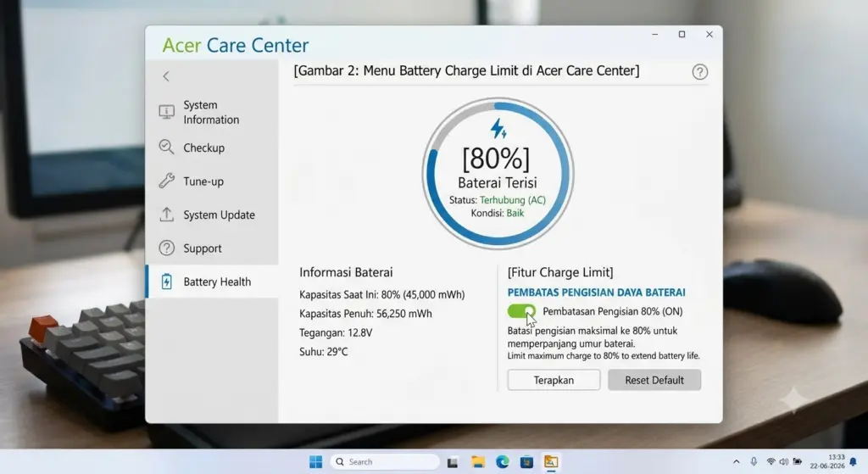Click 'Limit maximum charge to 80%' English note
Screen dimensions: 868x474
tap(604, 356)
